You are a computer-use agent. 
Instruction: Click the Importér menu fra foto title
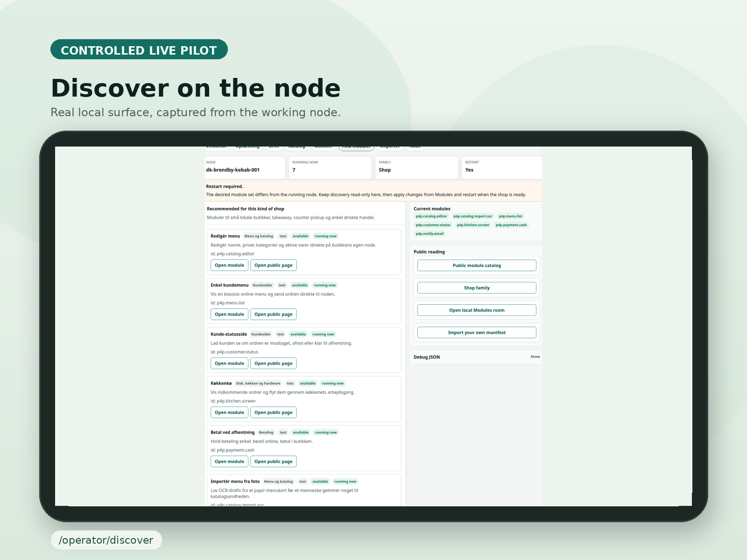235,482
